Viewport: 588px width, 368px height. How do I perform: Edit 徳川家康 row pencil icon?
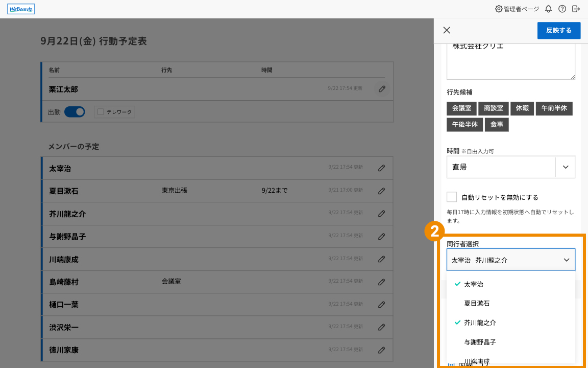381,350
